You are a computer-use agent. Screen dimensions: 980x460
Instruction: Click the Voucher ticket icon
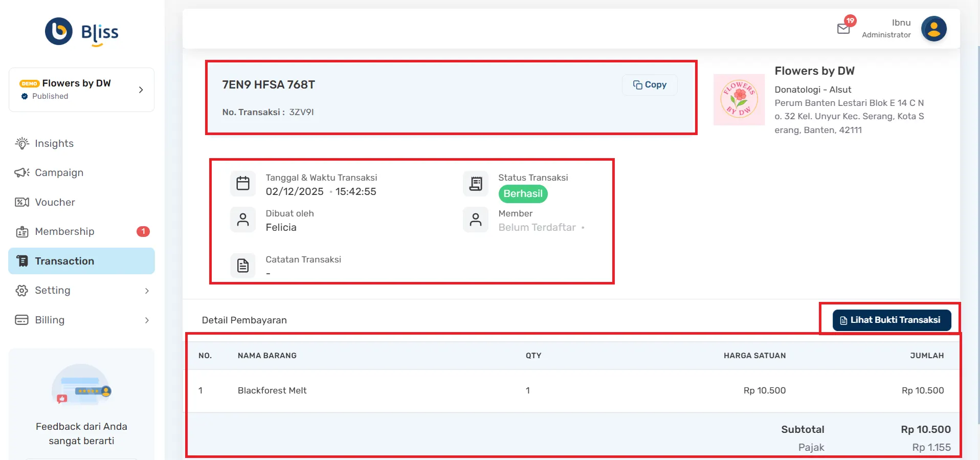click(x=22, y=203)
